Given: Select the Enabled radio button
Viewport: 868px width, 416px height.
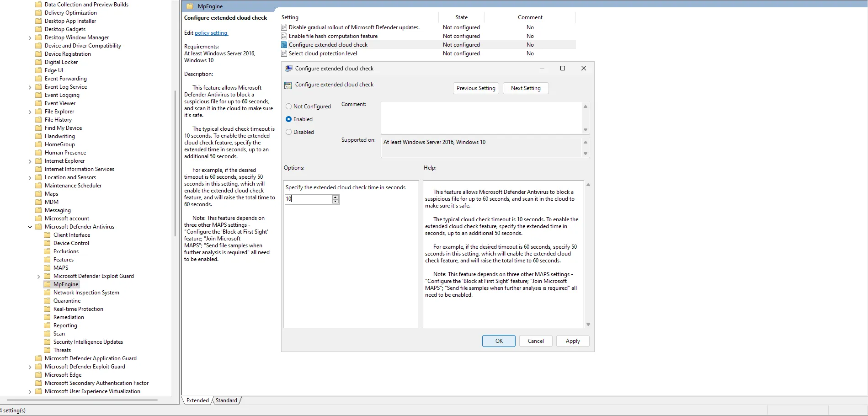Looking at the screenshot, I should 289,119.
